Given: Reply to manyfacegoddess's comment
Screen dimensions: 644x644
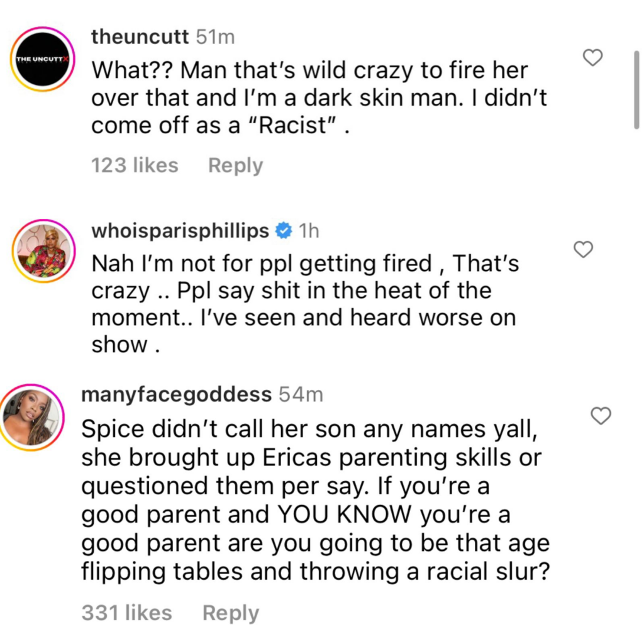Looking at the screenshot, I should coord(230,612).
